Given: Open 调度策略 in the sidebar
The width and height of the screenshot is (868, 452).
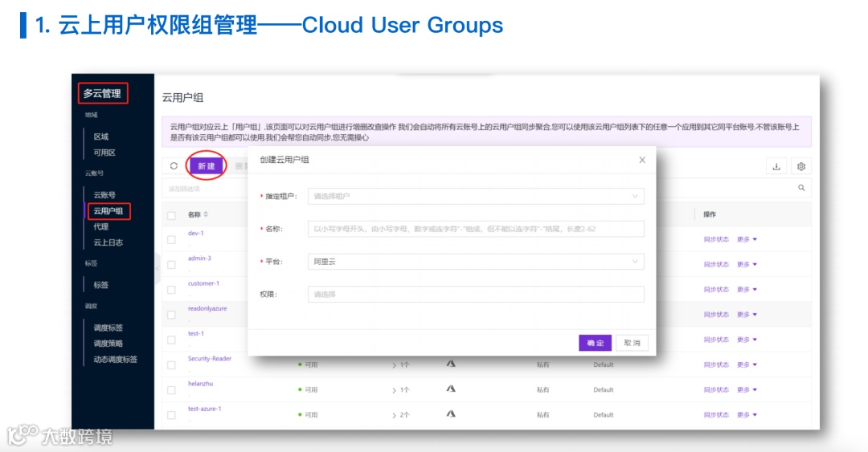Looking at the screenshot, I should tap(108, 344).
